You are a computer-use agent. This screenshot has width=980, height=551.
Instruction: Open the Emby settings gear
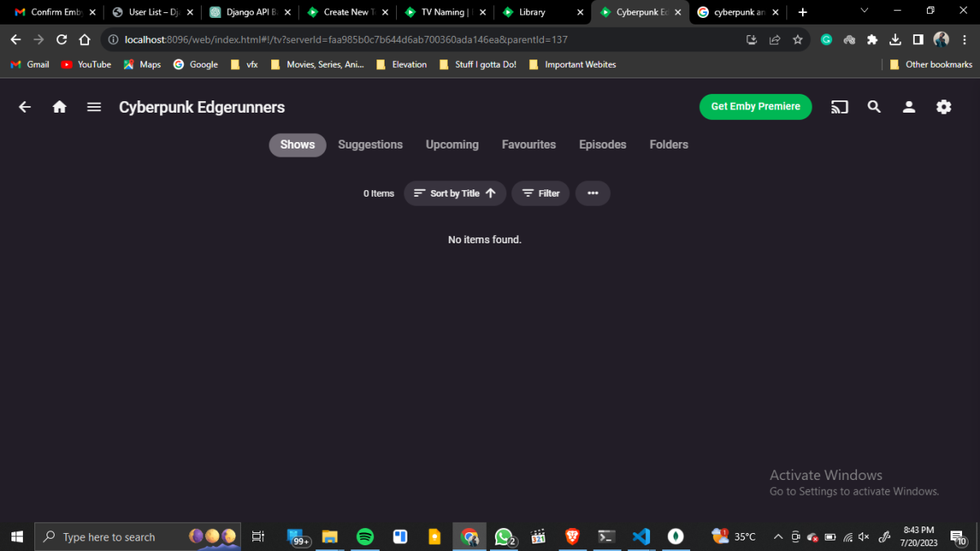(944, 107)
